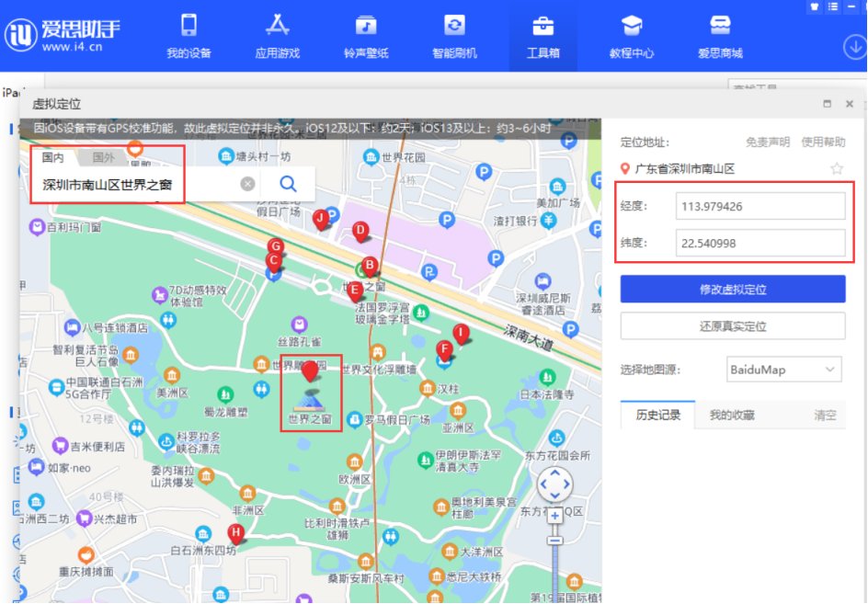
Task: Zoom in the map with plus button
Action: coord(554,516)
